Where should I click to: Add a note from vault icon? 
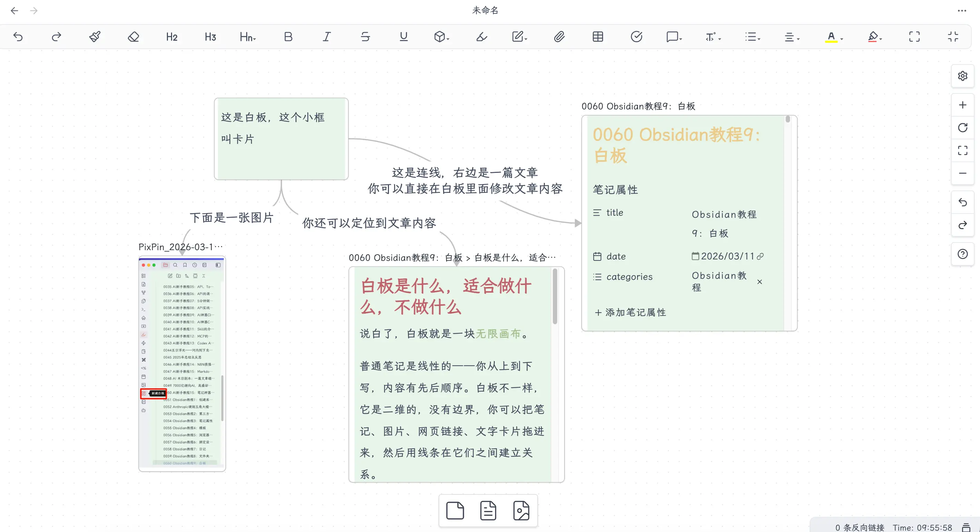click(x=488, y=510)
